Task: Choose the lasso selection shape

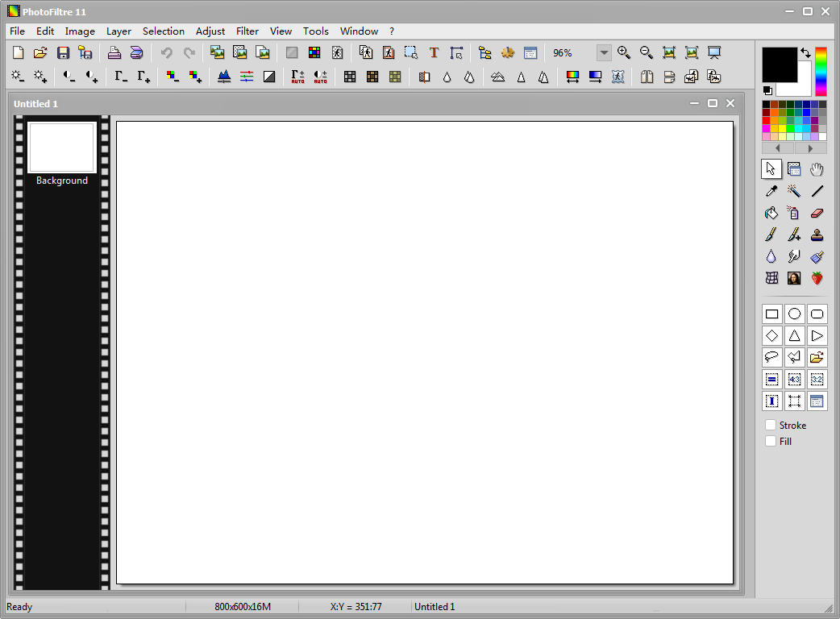Action: (772, 357)
